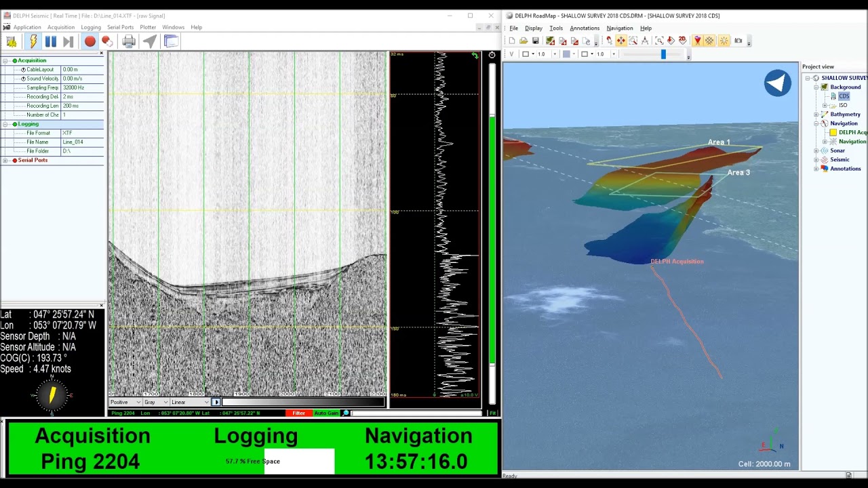Viewport: 868px width, 488px height.
Task: Click the yellow DELPH Acquisition square icon
Action: pyautogui.click(x=833, y=133)
